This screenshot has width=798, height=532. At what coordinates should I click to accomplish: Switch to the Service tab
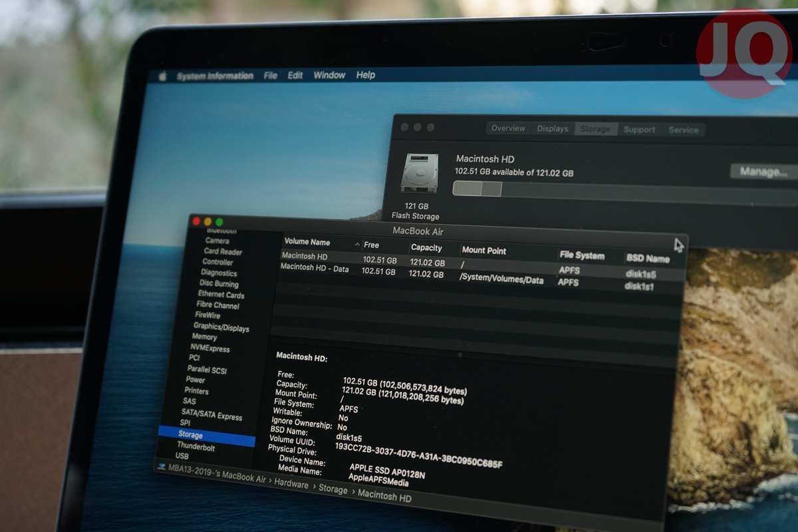684,130
